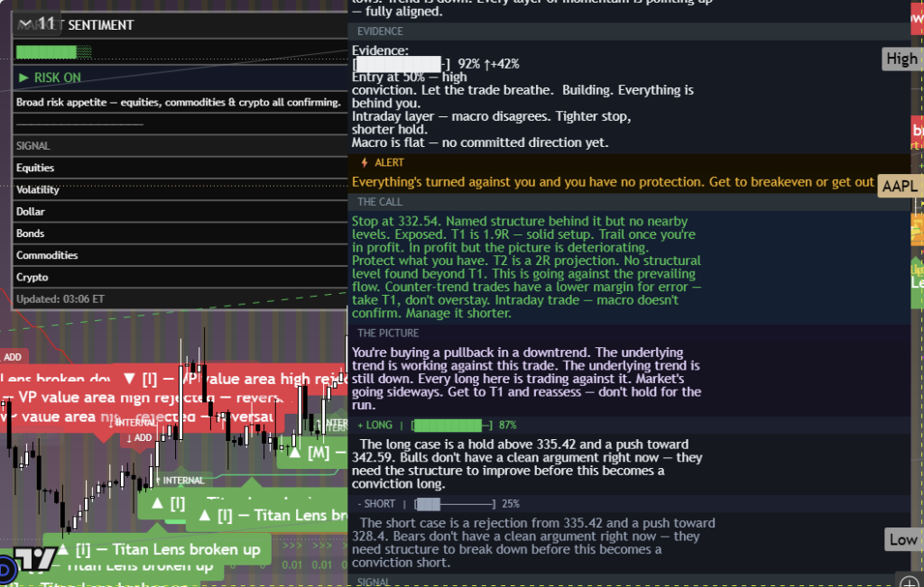Click the '92% ↑+42%' evidence value

click(488, 64)
